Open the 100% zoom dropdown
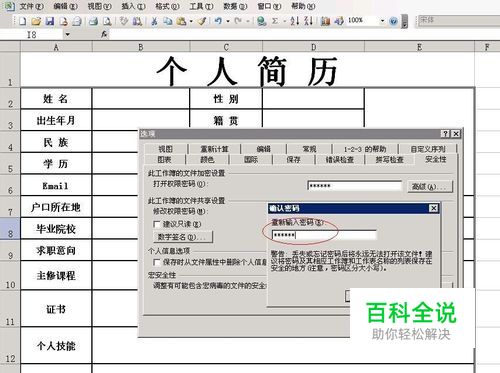Viewport: 500px width, 373px height. tap(382, 21)
